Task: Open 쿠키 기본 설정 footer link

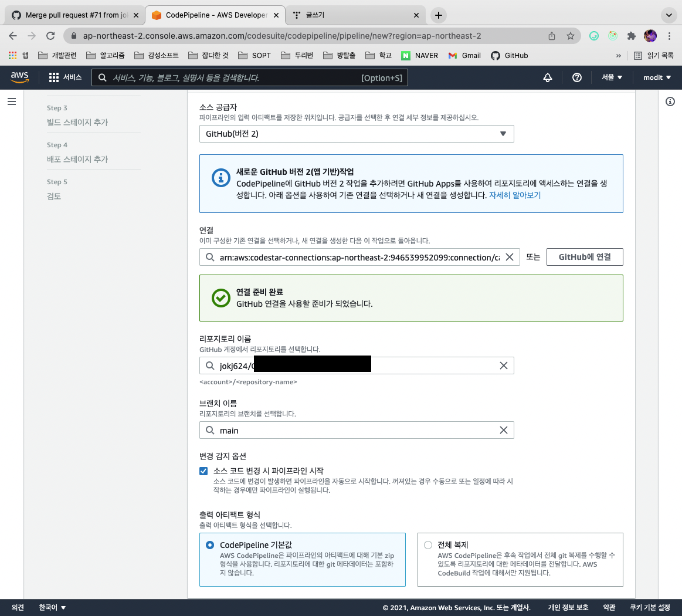Action: click(x=650, y=607)
